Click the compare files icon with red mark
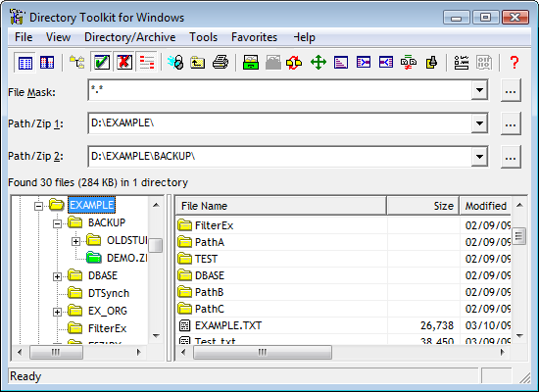Viewport: 539px width, 392px height. click(x=409, y=63)
